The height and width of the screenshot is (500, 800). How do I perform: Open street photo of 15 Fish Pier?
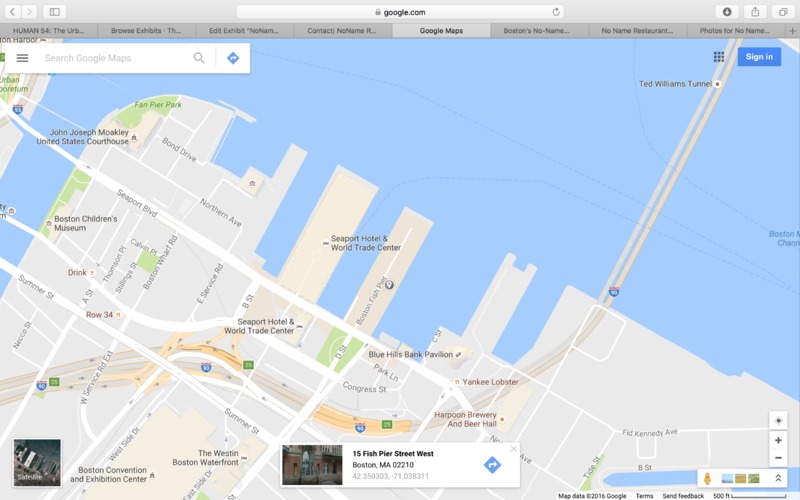click(x=312, y=465)
